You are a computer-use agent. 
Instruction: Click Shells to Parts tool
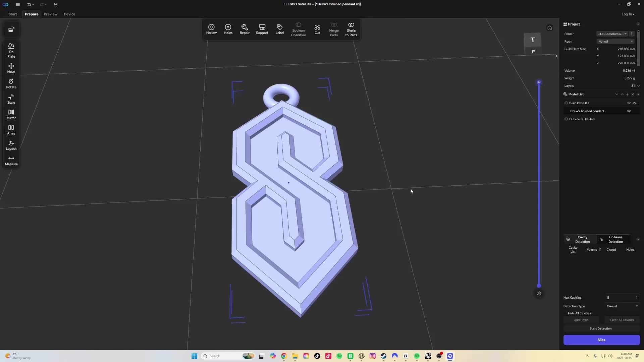coord(351,30)
